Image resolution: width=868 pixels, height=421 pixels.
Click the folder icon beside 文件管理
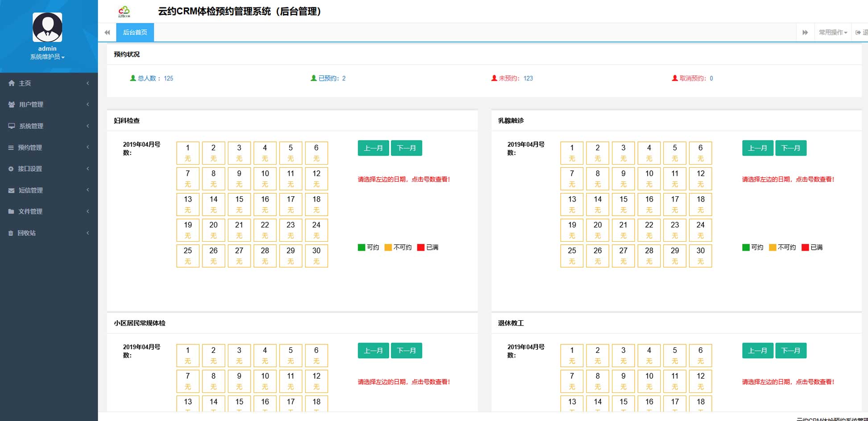click(11, 212)
